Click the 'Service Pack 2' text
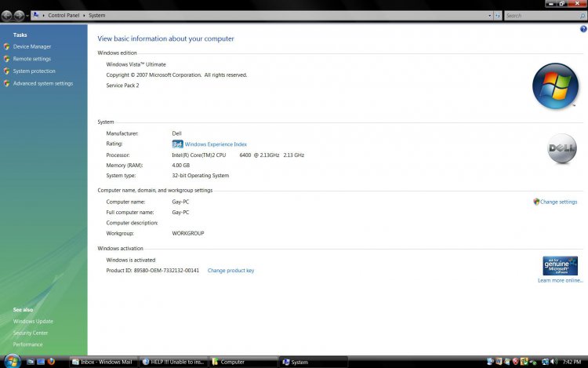This screenshot has height=368, width=588. [x=122, y=86]
